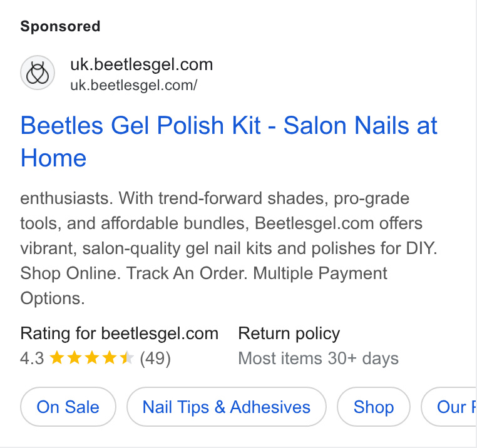This screenshot has height=448, width=477.
Task: Click the second gold rating star
Action: tap(74, 358)
